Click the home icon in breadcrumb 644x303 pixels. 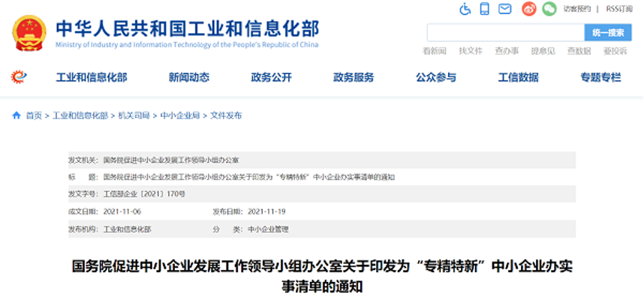(x=17, y=115)
